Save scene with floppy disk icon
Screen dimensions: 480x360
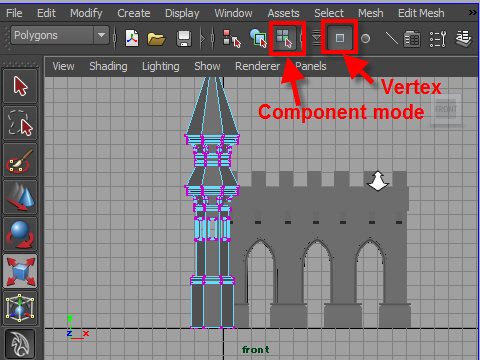184,39
